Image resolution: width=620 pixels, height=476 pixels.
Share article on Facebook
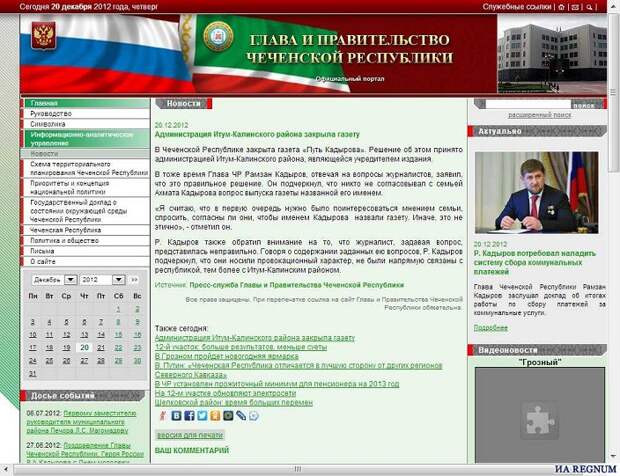pyautogui.click(x=189, y=416)
